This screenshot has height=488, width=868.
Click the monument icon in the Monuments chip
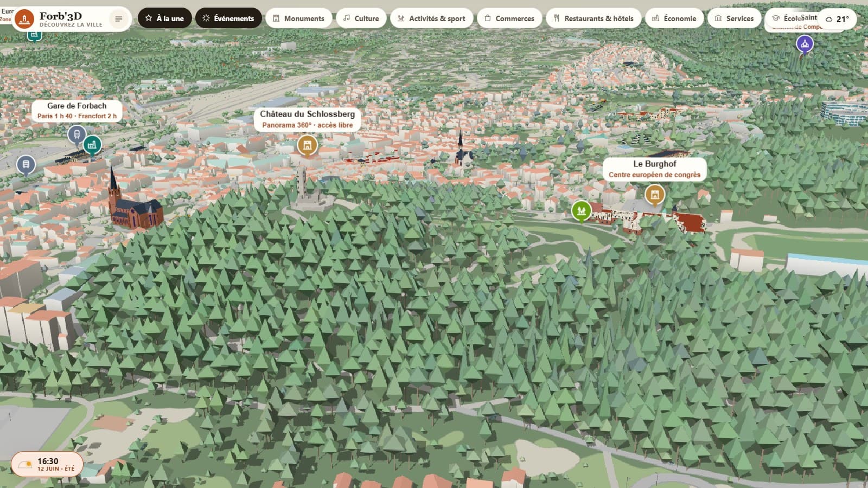pos(276,18)
